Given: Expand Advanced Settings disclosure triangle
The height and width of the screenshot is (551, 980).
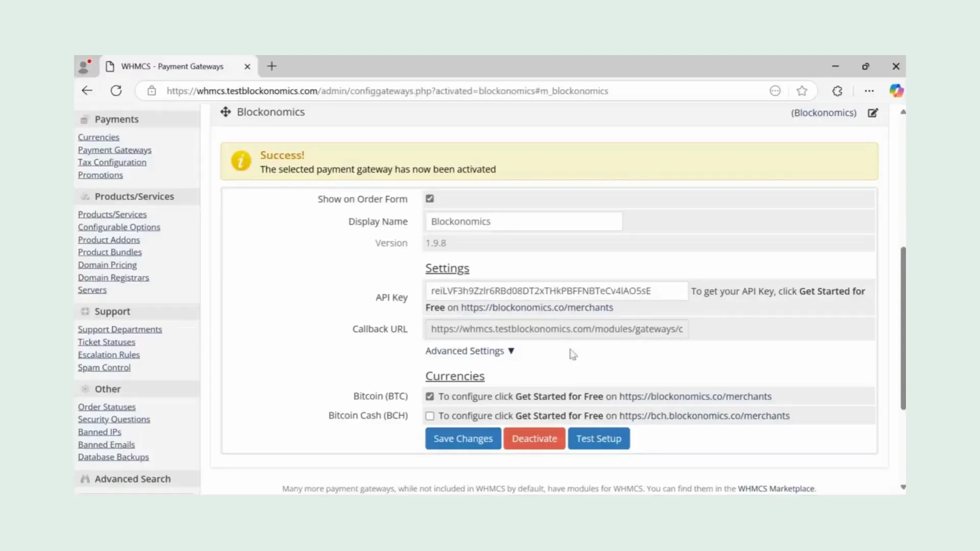Looking at the screenshot, I should (511, 350).
